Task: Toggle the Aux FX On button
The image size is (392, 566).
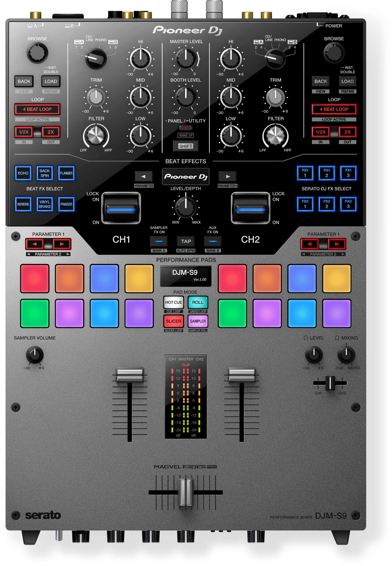Action: pos(213,241)
